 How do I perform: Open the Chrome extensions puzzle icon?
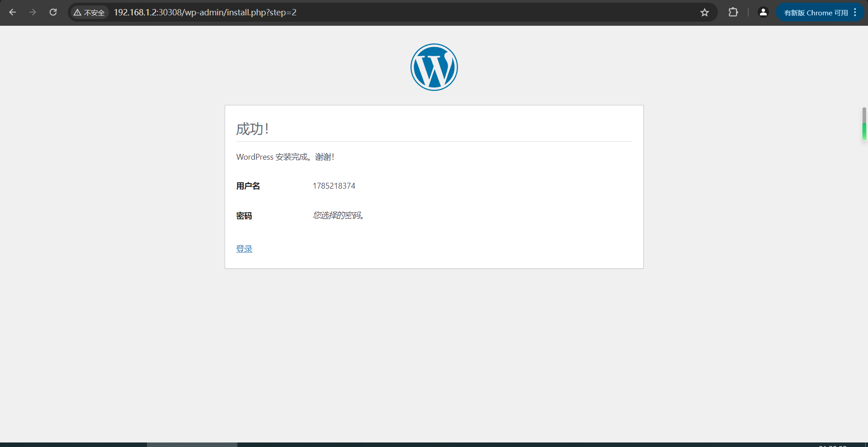click(x=733, y=12)
